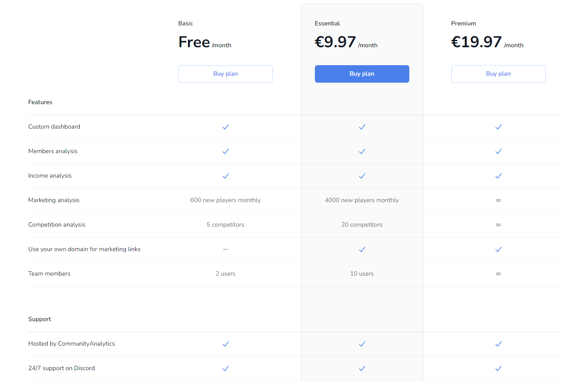Click 24/7 Discord support checkmark in Essential column
The width and height of the screenshot is (579, 392).
coord(362,368)
